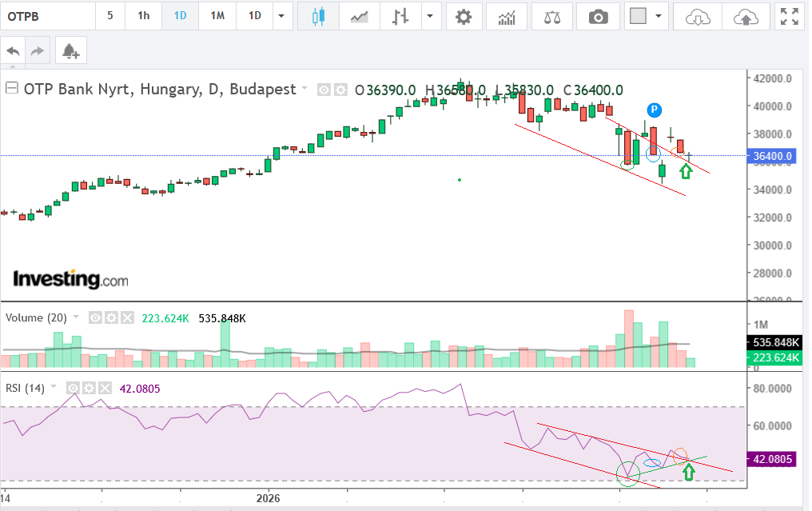Expand the Volume (20) indicator menu

tap(77, 317)
